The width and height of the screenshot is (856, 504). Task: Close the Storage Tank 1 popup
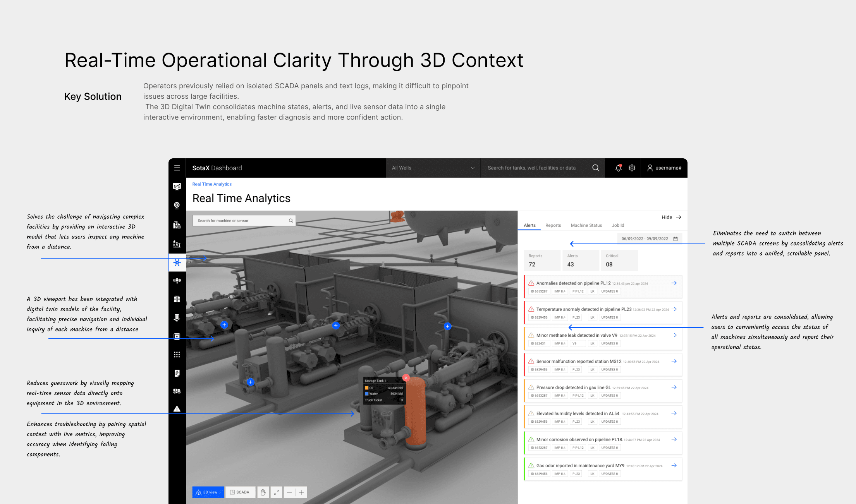click(406, 377)
